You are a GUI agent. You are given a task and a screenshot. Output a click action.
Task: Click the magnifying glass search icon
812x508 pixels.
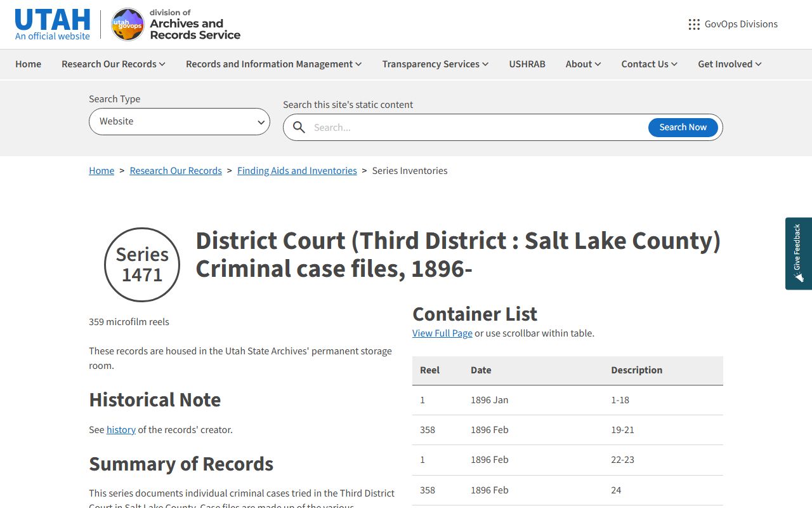pos(299,127)
